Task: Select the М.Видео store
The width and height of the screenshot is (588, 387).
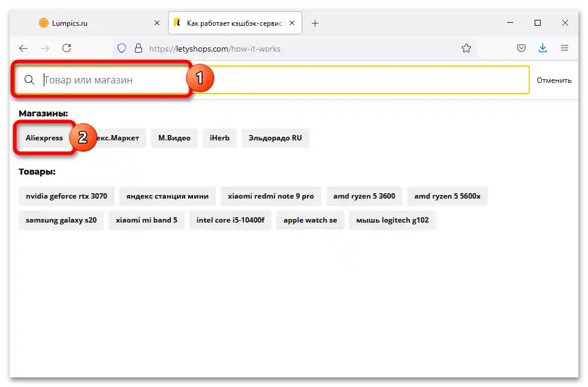Action: [x=174, y=138]
